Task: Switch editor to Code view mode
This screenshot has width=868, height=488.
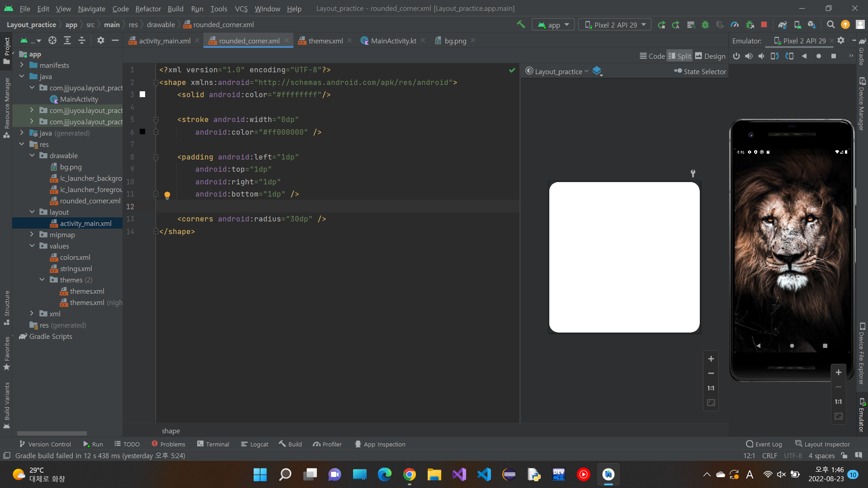Action: pyautogui.click(x=652, y=56)
